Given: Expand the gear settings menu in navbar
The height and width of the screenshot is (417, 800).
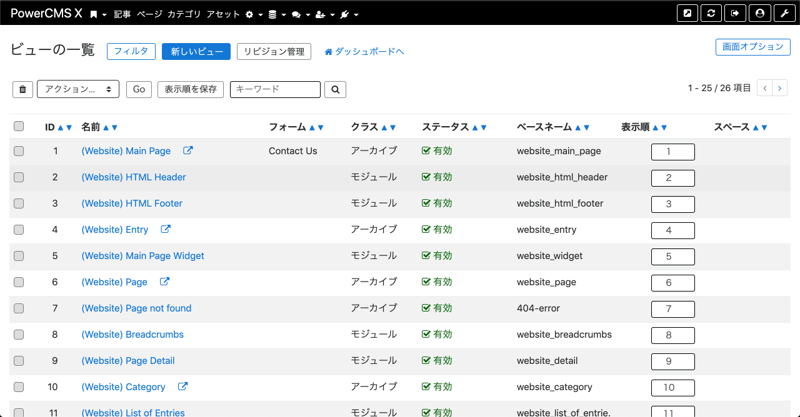Looking at the screenshot, I should pyautogui.click(x=252, y=15).
